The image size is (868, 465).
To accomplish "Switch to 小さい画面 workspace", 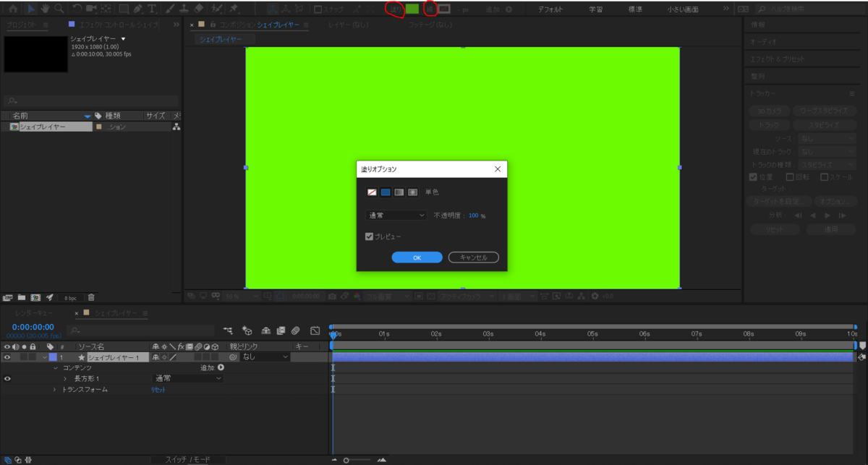I will click(x=683, y=9).
